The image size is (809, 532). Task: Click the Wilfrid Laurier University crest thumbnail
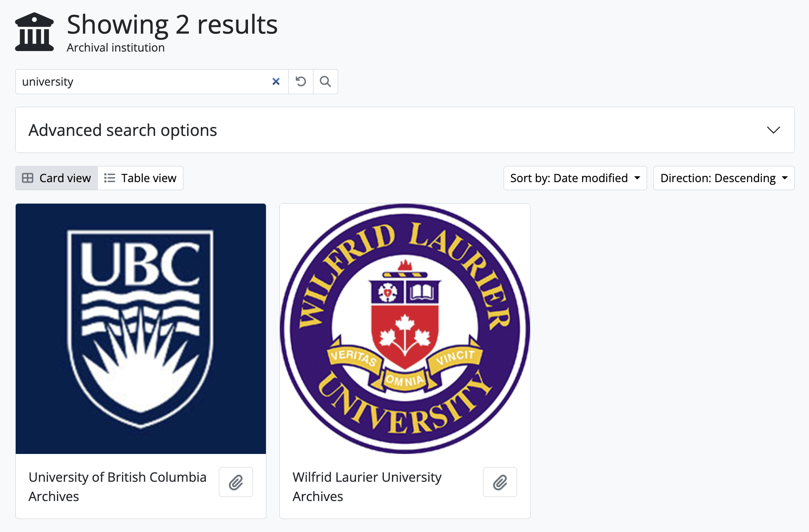point(405,328)
